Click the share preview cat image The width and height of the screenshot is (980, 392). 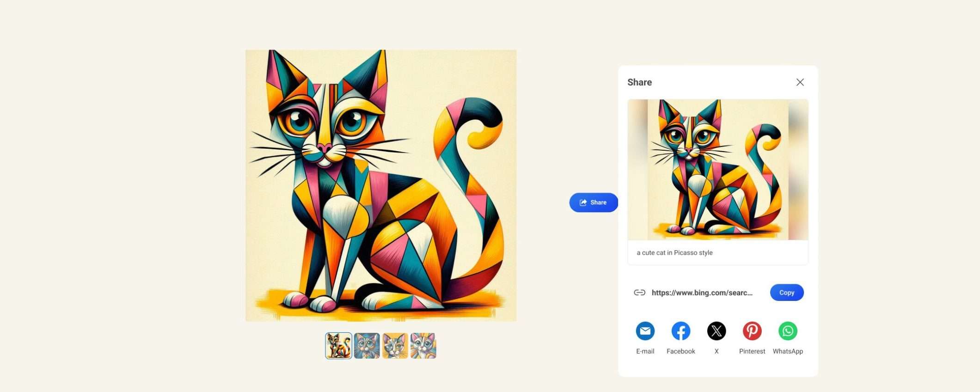(718, 170)
